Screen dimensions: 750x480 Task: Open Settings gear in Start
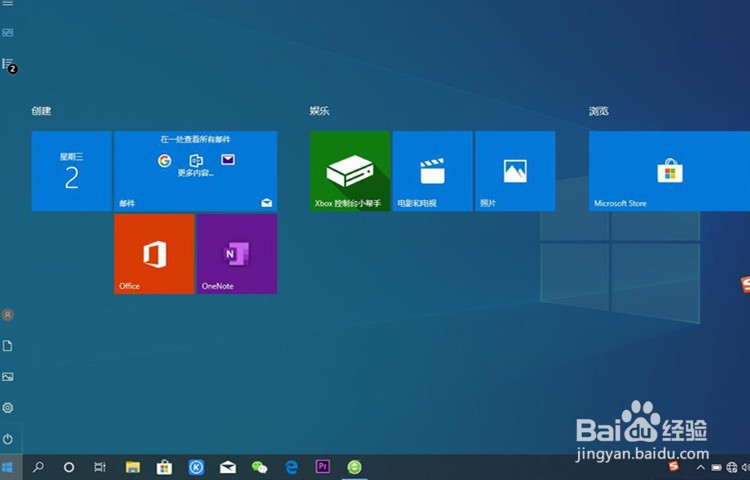click(x=8, y=408)
